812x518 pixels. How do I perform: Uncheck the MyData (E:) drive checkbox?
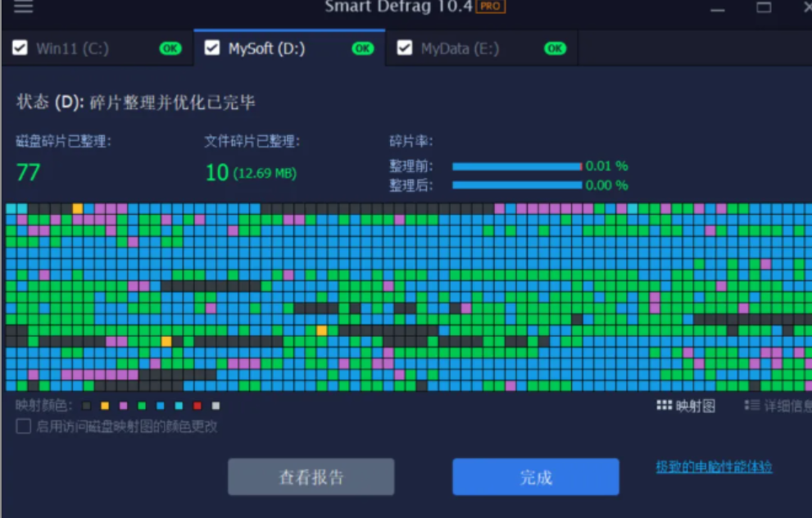[x=405, y=48]
